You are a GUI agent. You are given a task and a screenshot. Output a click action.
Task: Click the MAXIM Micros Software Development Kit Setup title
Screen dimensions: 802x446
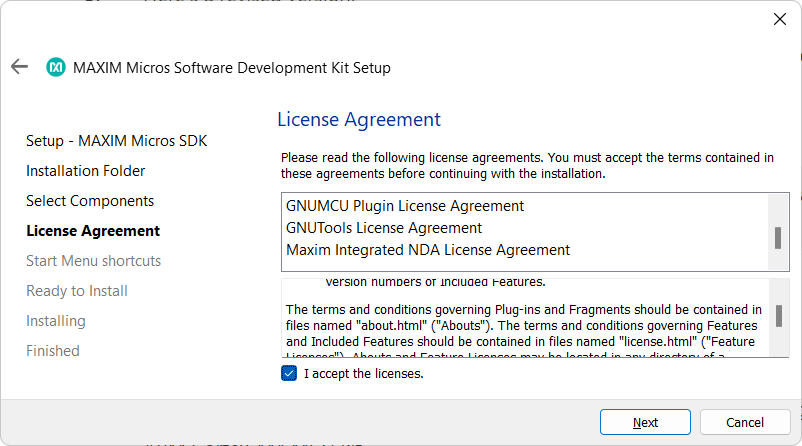tap(232, 68)
